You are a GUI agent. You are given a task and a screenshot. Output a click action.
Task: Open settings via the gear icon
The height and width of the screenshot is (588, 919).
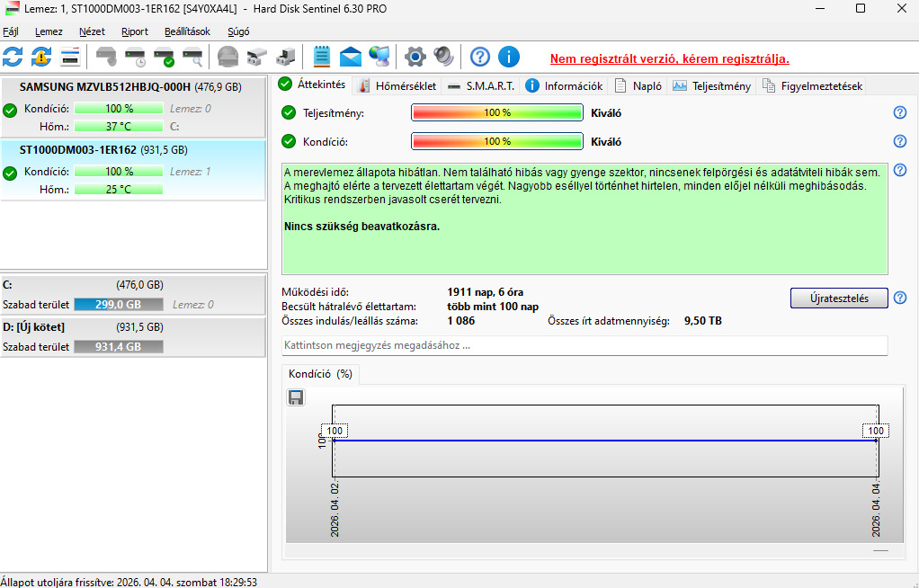(x=415, y=57)
